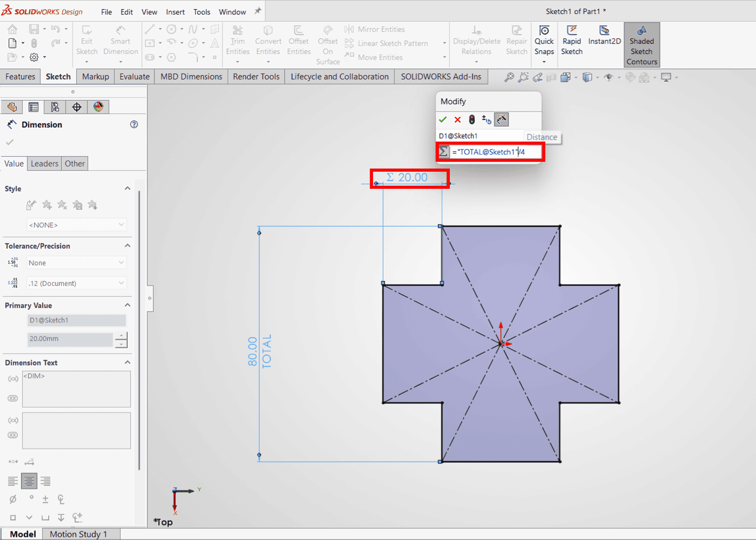Click the Add Style star icon
This screenshot has width=756, height=540.
(47, 205)
